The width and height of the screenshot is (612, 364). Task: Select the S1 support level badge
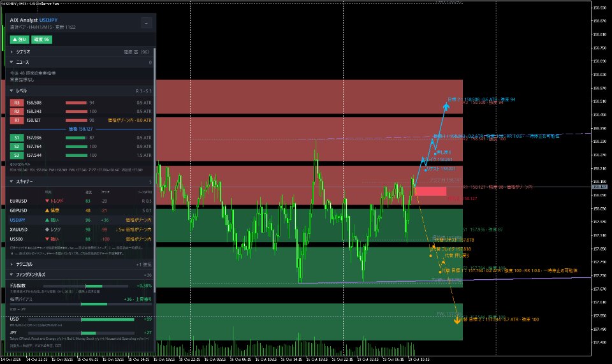coord(17,137)
